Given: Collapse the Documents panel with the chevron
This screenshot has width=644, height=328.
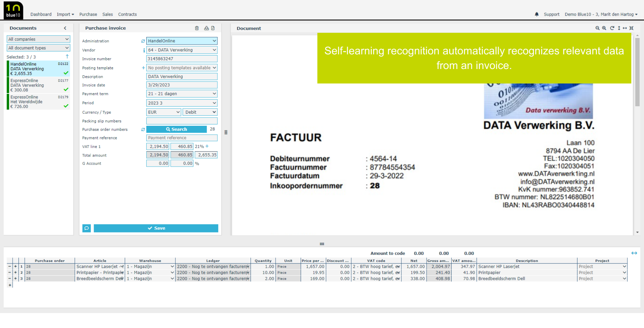Looking at the screenshot, I should click(65, 28).
